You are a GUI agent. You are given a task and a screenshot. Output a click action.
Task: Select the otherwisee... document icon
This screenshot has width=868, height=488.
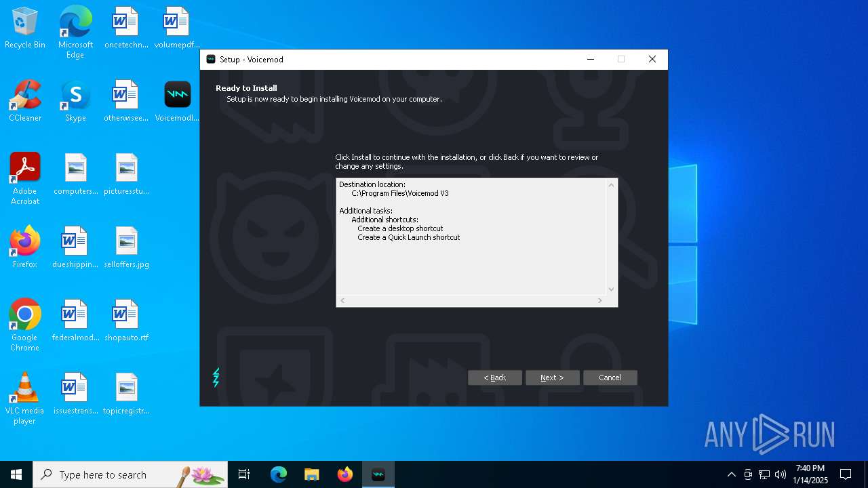tap(126, 102)
